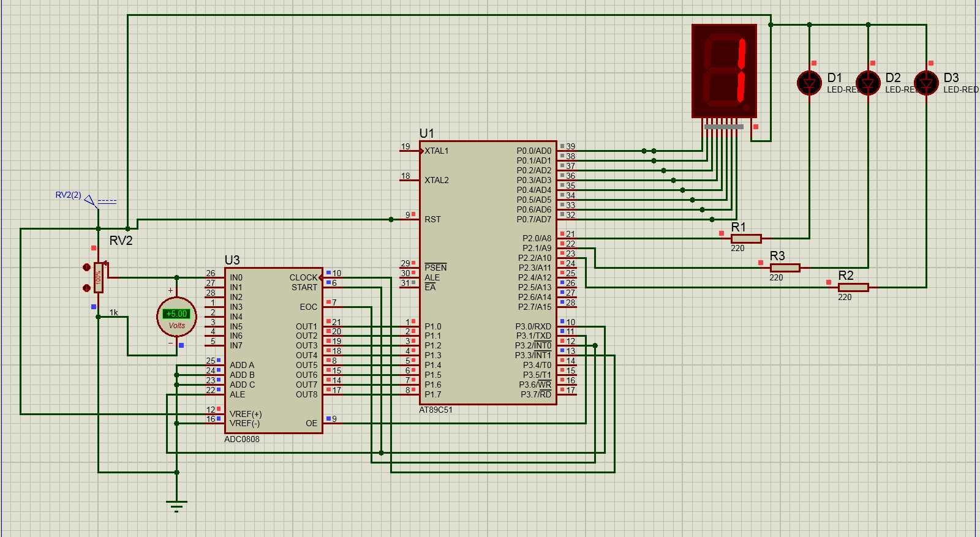980x537 pixels.
Task: Click the CLOCK pin label on ADC0808
Action: 303,277
